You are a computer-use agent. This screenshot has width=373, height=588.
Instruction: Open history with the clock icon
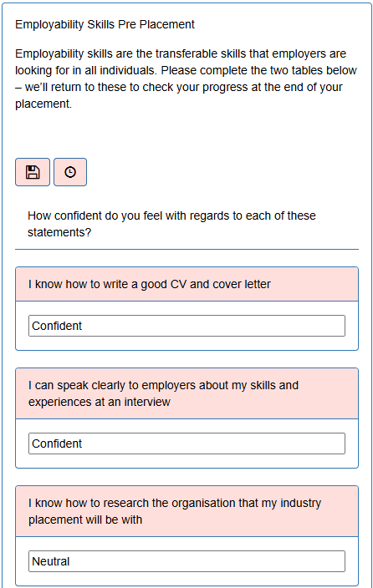70,172
